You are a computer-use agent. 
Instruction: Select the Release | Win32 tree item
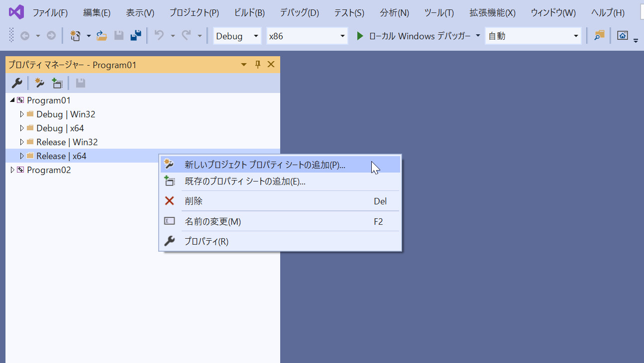pos(67,142)
